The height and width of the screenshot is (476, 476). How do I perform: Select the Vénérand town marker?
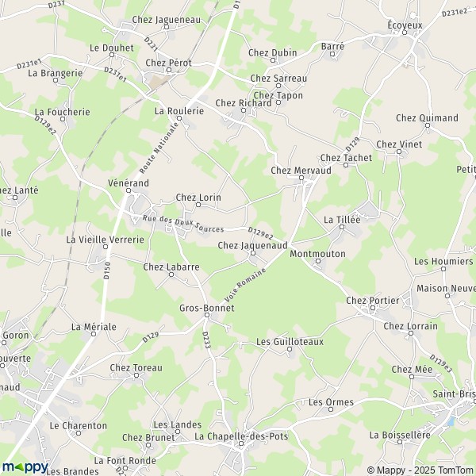coord(129,190)
